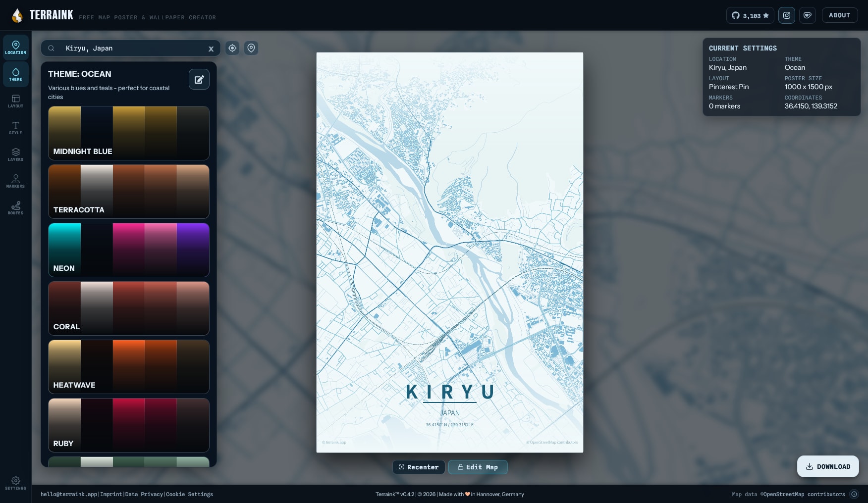Open the Markers sidebar panel

[x=15, y=181]
